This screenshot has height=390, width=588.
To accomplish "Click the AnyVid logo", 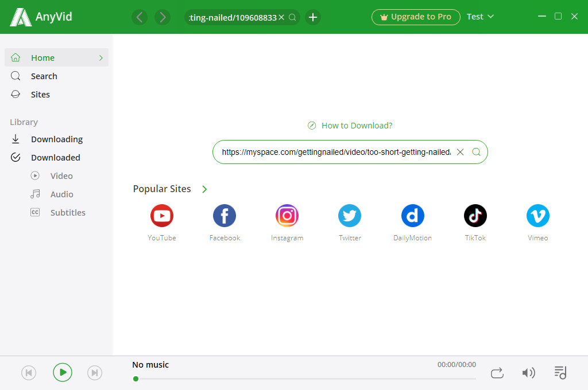I will point(41,17).
